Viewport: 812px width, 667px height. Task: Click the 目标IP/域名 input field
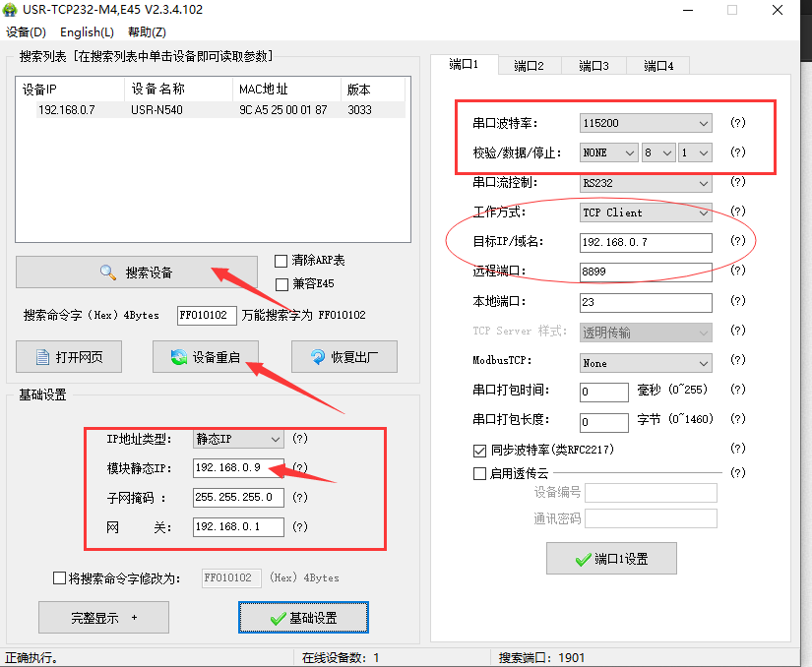click(645, 242)
